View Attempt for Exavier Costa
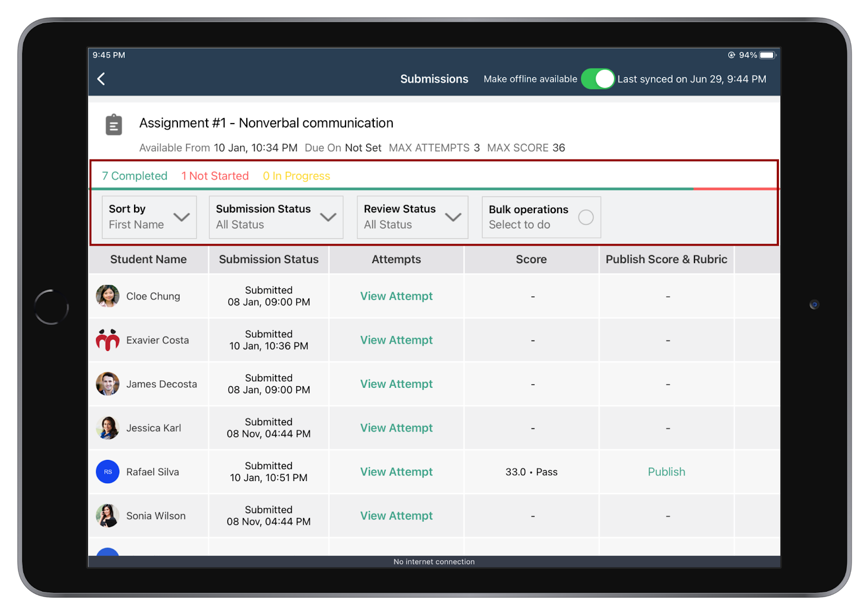 (x=397, y=340)
